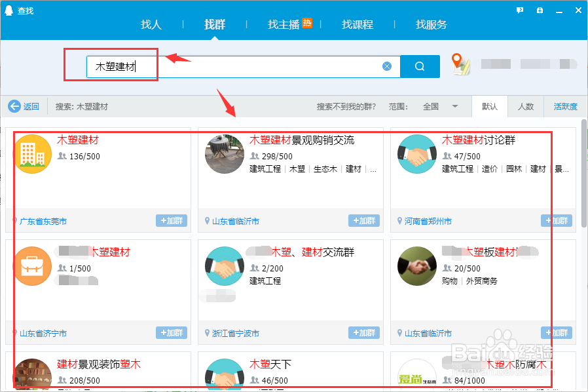Click the 298/500 member count
Image resolution: width=588 pixels, height=392 pixels.
point(277,156)
